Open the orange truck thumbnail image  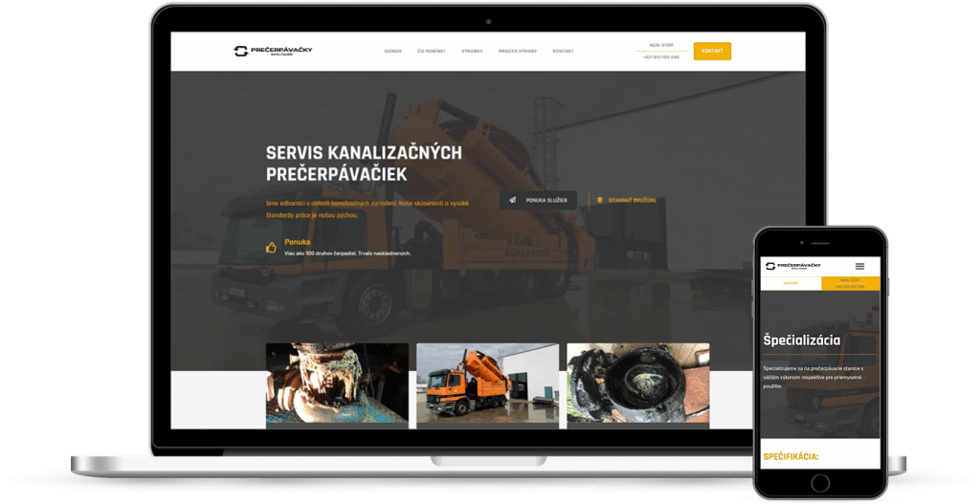(487, 384)
